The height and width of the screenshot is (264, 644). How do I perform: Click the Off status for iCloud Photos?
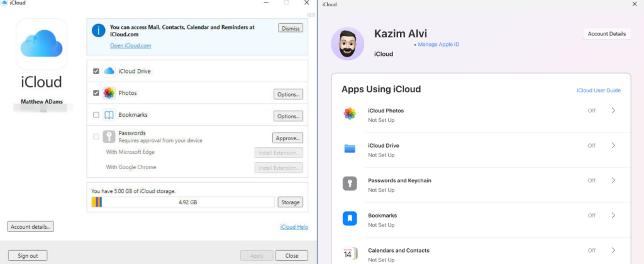(x=591, y=111)
